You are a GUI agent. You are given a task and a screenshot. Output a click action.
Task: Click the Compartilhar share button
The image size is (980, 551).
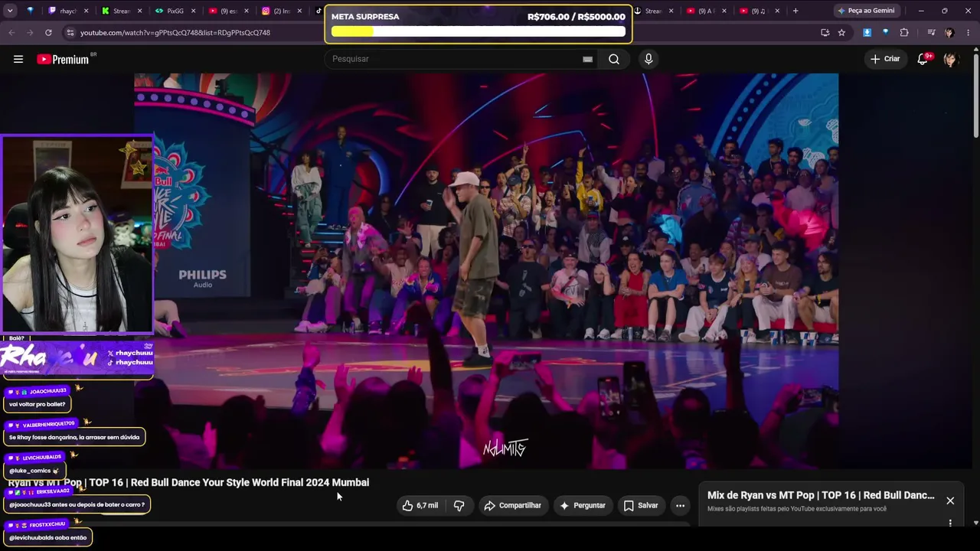(512, 505)
